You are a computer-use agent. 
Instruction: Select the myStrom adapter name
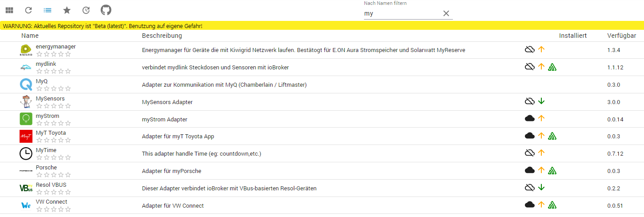pos(48,116)
